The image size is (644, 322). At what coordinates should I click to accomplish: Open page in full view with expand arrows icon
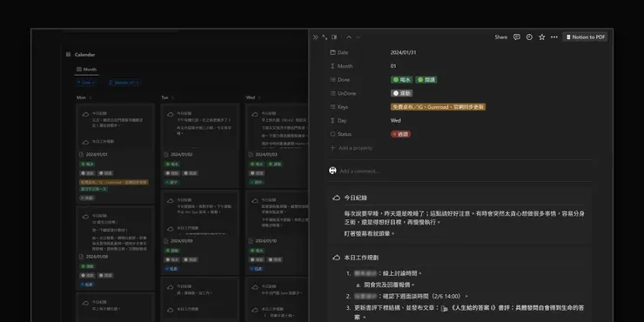pyautogui.click(x=325, y=37)
